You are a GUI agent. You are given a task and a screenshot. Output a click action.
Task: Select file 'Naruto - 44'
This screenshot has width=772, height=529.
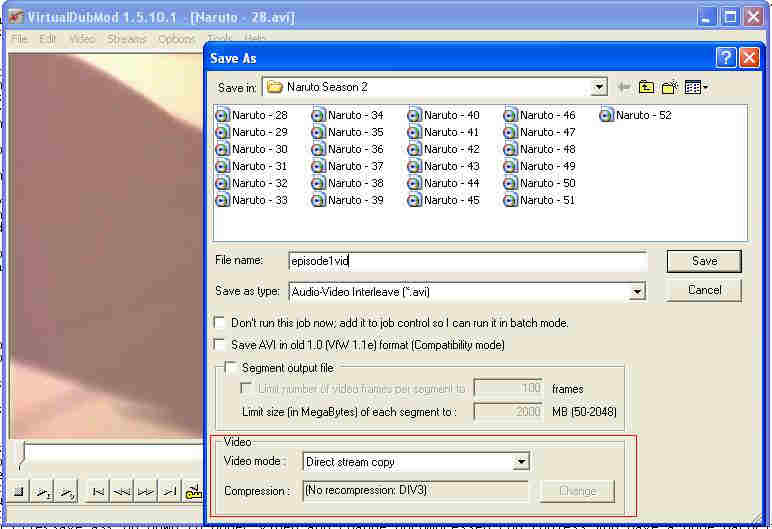pos(444,183)
